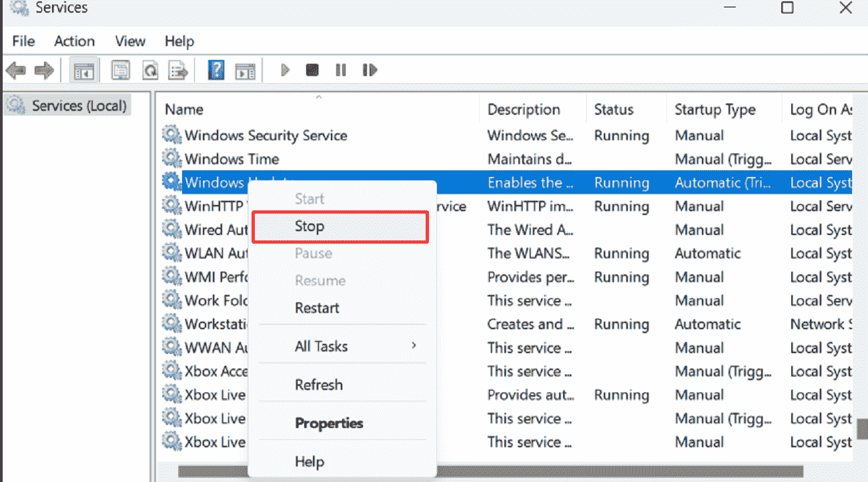The image size is (868, 482).
Task: Choose Properties in the context menu
Action: click(x=342, y=423)
